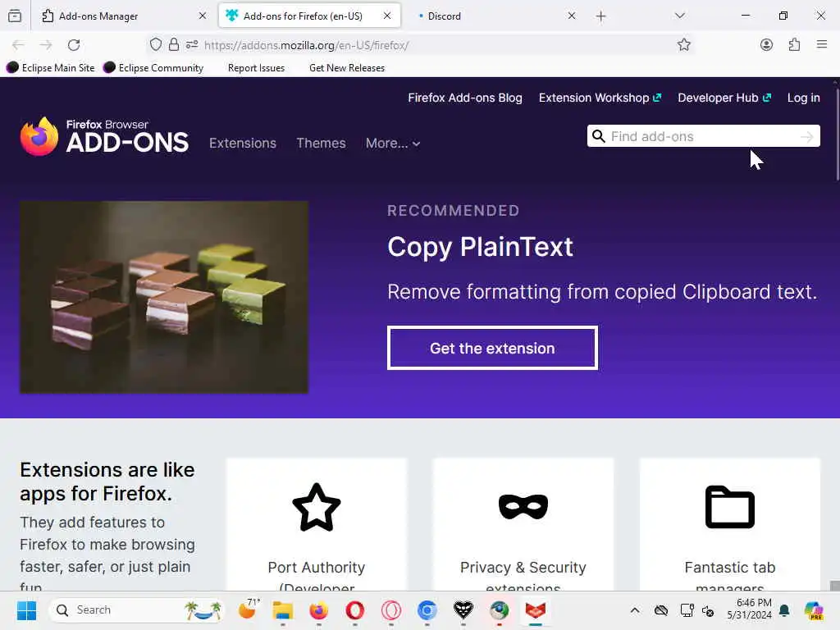This screenshot has width=840, height=630.
Task: Close the Discord tab
Action: (572, 16)
